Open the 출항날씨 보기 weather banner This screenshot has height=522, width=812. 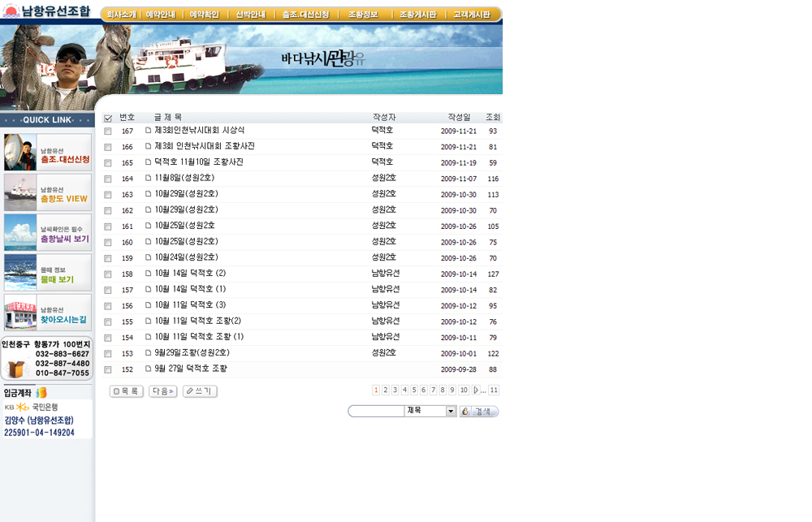tap(47, 233)
